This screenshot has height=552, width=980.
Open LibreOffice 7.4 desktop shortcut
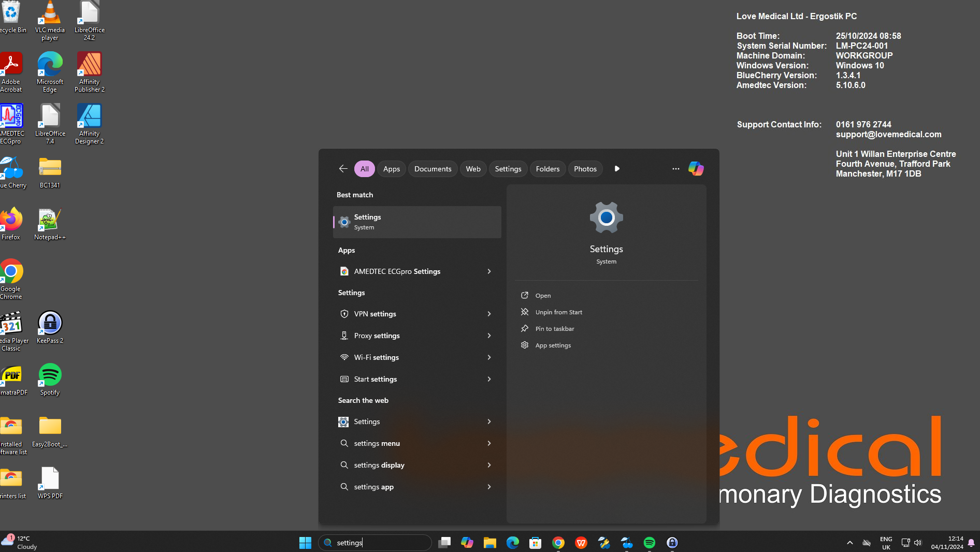pyautogui.click(x=50, y=124)
